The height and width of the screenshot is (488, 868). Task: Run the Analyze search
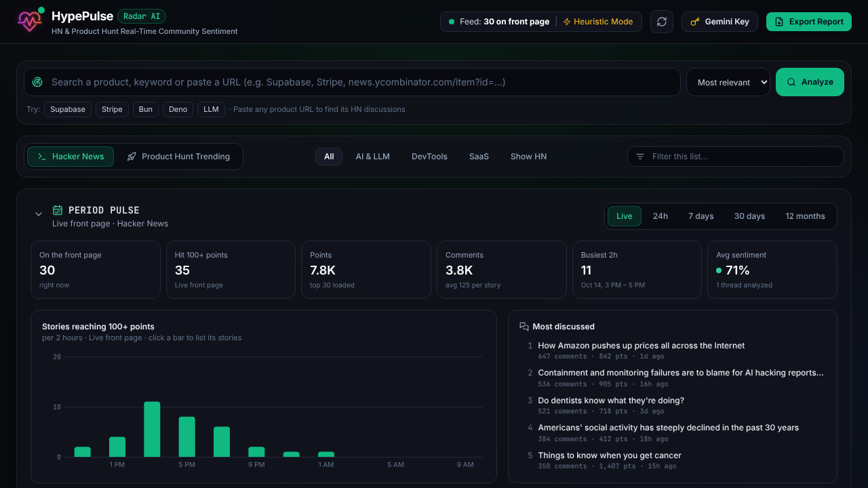[x=810, y=82]
